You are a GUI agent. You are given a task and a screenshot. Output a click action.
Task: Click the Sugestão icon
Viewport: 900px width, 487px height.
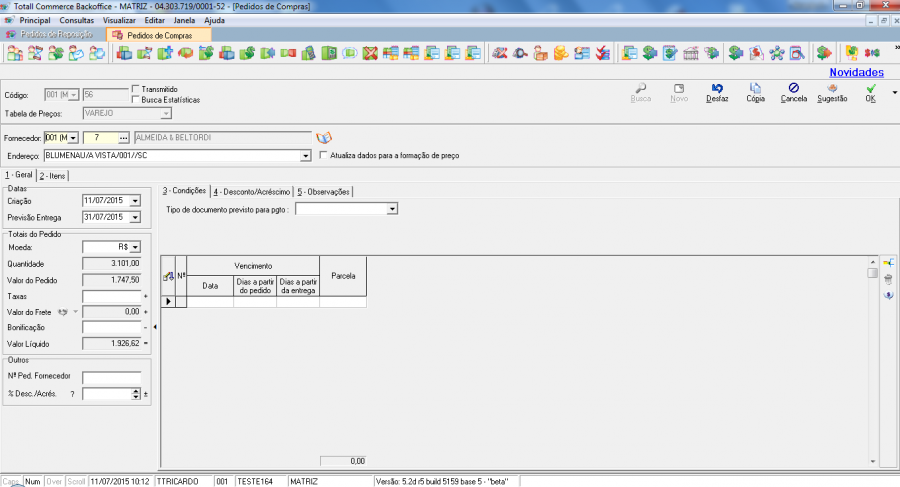pos(832,88)
